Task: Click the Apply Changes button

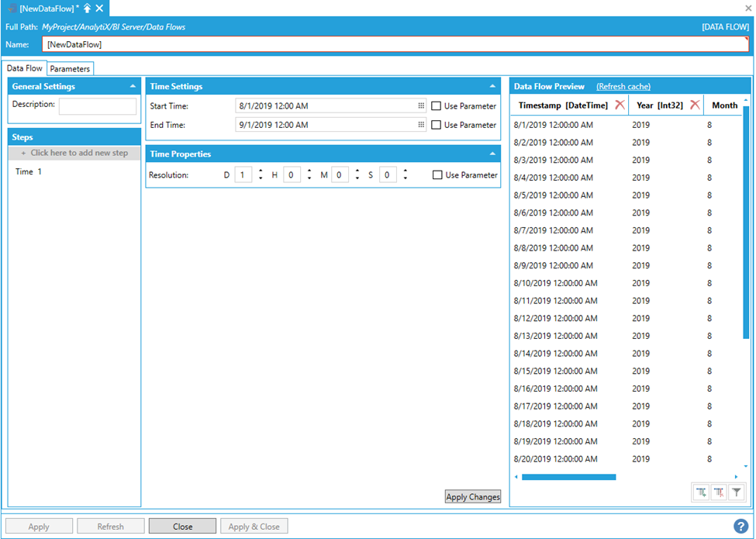Action: coord(472,497)
